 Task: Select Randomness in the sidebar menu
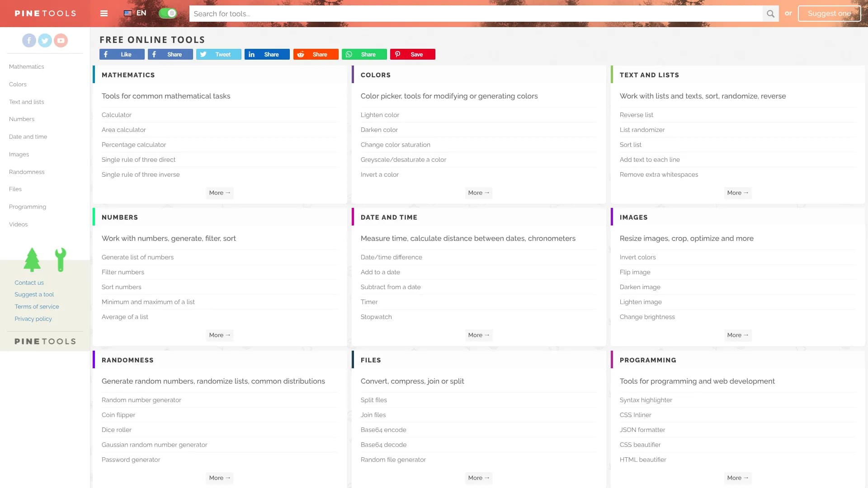[27, 172]
